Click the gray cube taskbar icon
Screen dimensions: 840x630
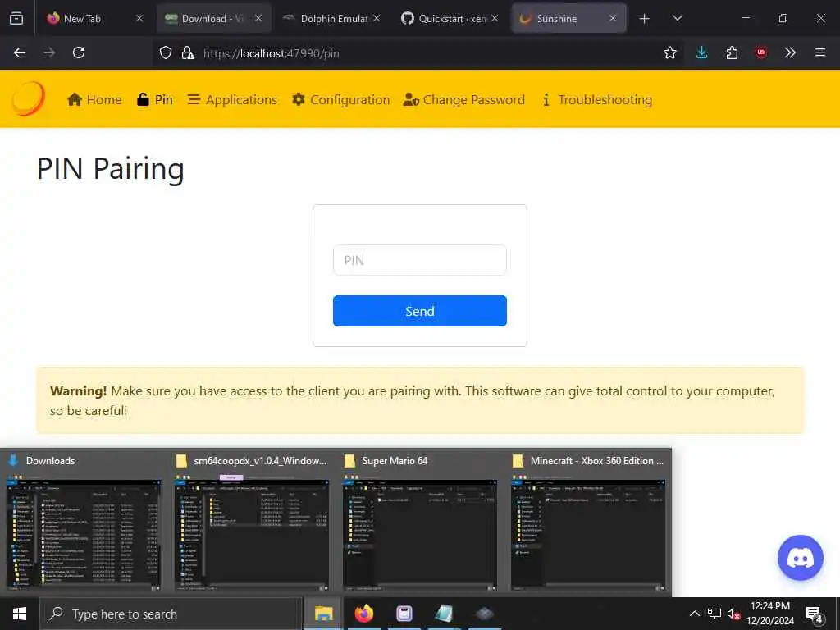click(484, 614)
